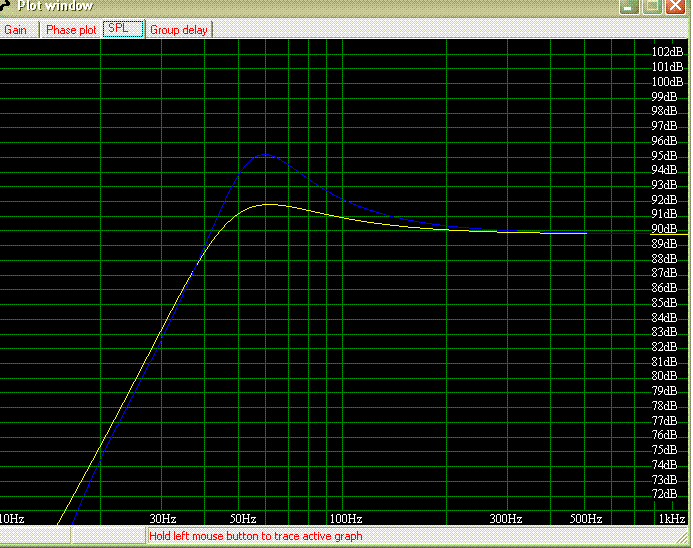Close the Plot window

tap(675, 6)
